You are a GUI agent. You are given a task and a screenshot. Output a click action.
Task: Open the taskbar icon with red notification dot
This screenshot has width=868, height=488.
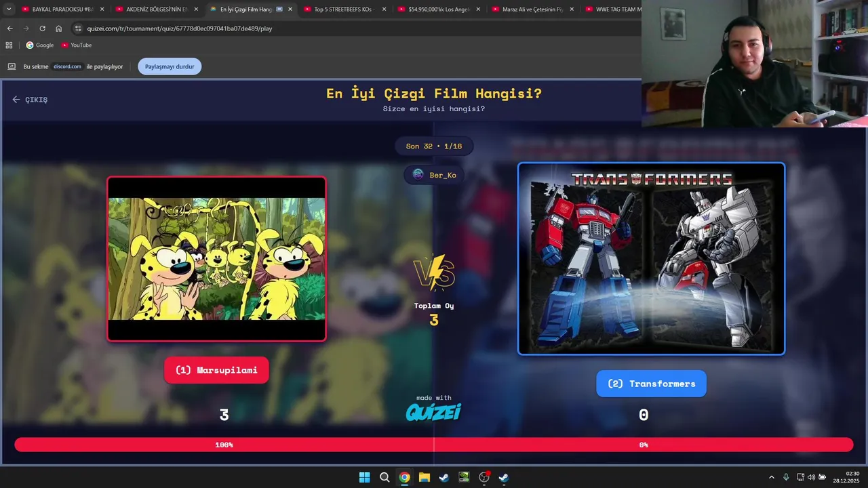click(x=484, y=477)
